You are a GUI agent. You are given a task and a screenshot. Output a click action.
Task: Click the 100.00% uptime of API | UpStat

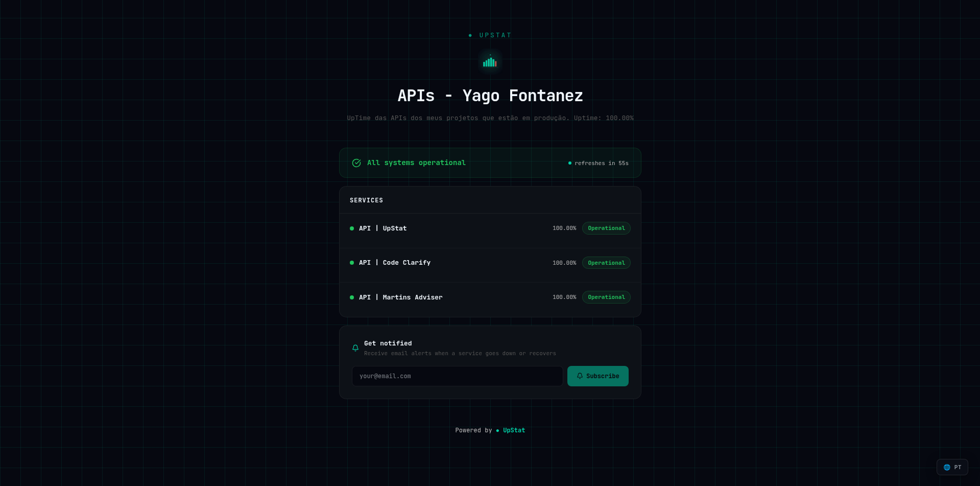(x=564, y=228)
